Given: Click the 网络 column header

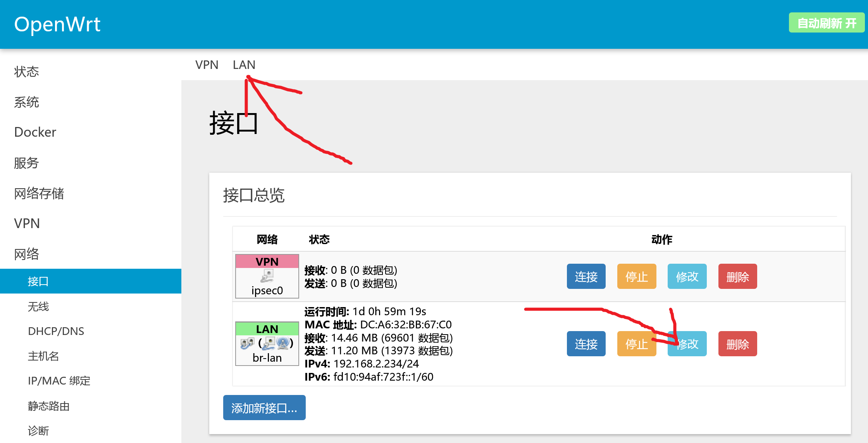Looking at the screenshot, I should [x=267, y=239].
